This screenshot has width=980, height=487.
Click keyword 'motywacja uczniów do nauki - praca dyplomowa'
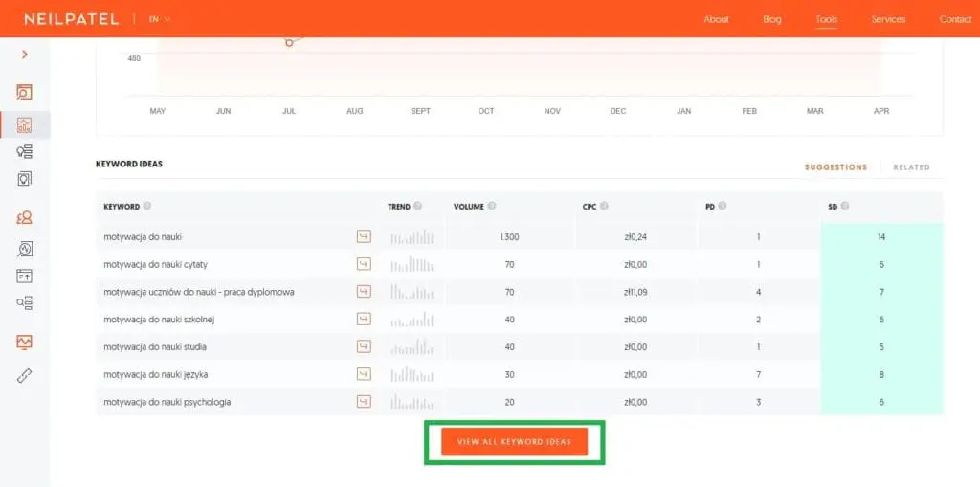[x=199, y=292]
